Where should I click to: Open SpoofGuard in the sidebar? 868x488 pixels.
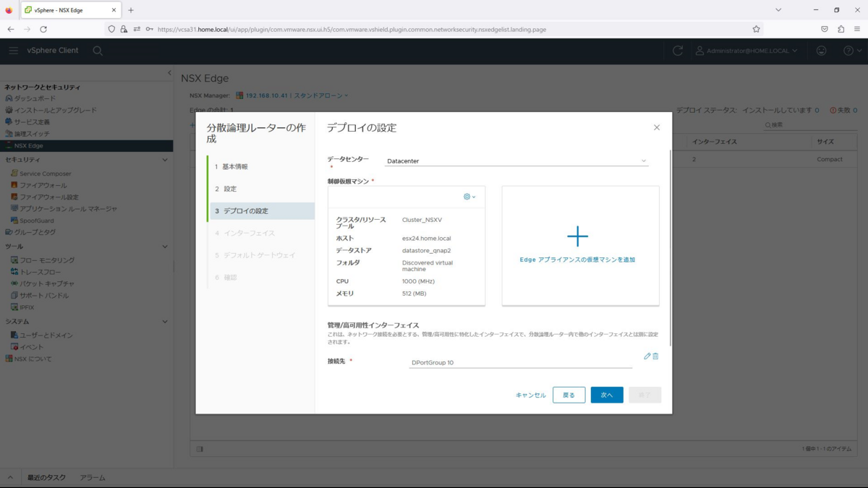pos(36,221)
